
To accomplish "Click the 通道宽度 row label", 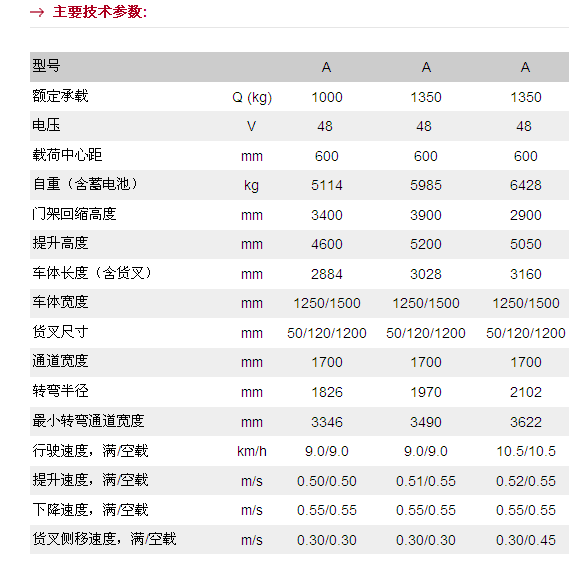I will pos(60,361).
